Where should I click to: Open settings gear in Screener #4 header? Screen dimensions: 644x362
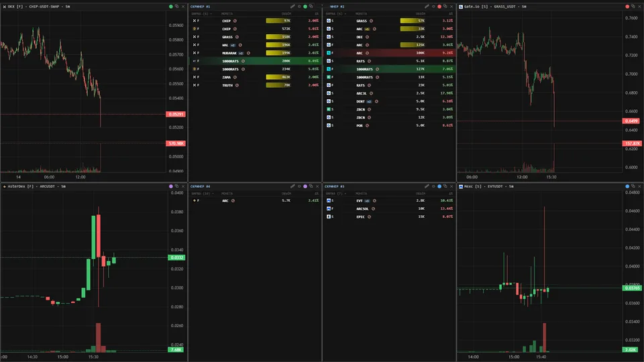(x=299, y=186)
